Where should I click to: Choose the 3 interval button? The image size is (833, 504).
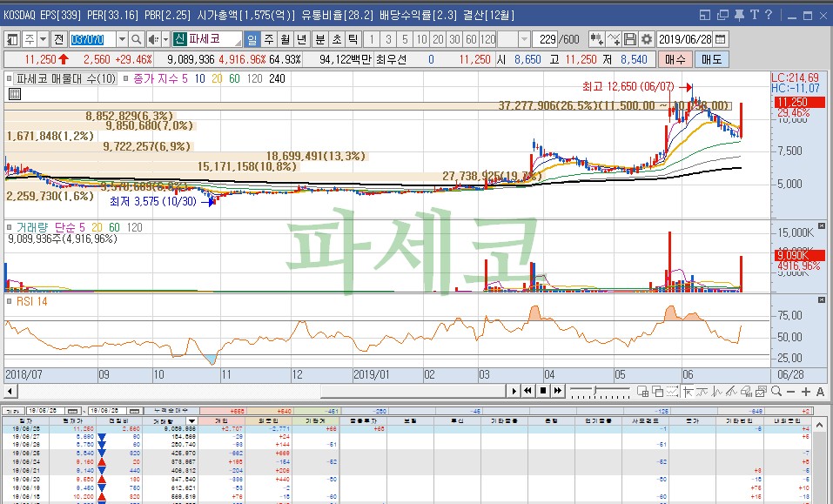pos(388,39)
